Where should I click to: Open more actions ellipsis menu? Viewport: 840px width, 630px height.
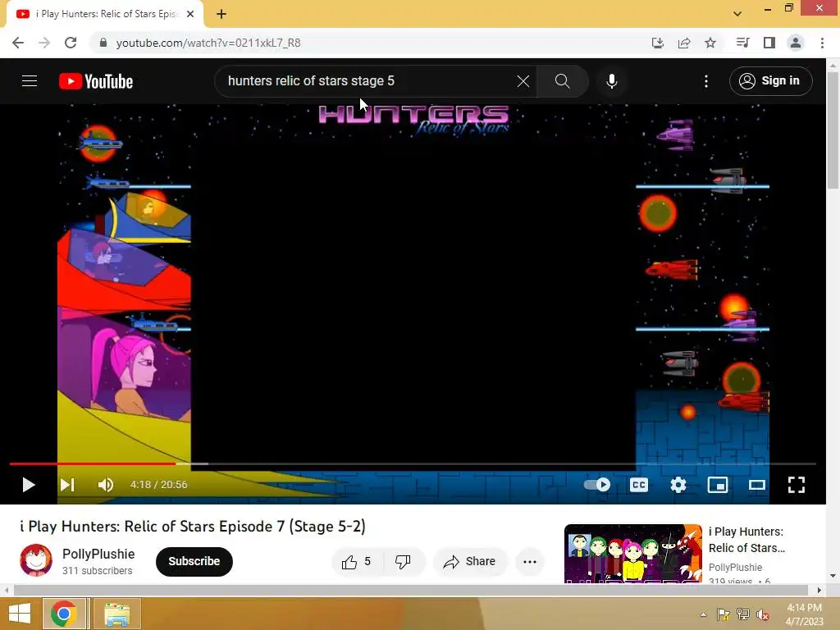click(530, 561)
